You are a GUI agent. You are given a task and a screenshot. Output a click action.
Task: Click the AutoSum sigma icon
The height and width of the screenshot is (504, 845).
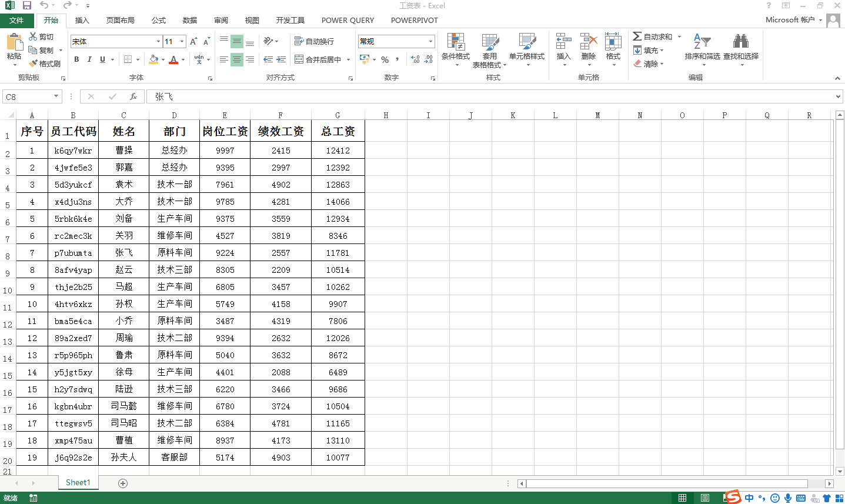point(637,36)
